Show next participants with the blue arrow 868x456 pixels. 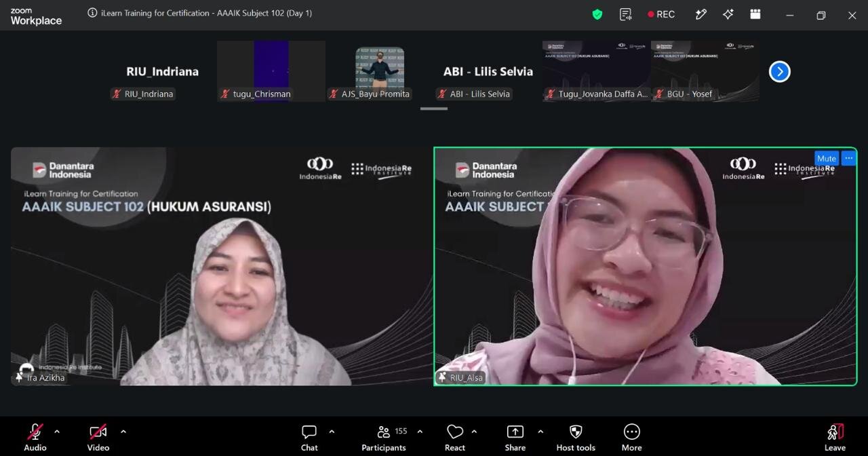tap(780, 71)
